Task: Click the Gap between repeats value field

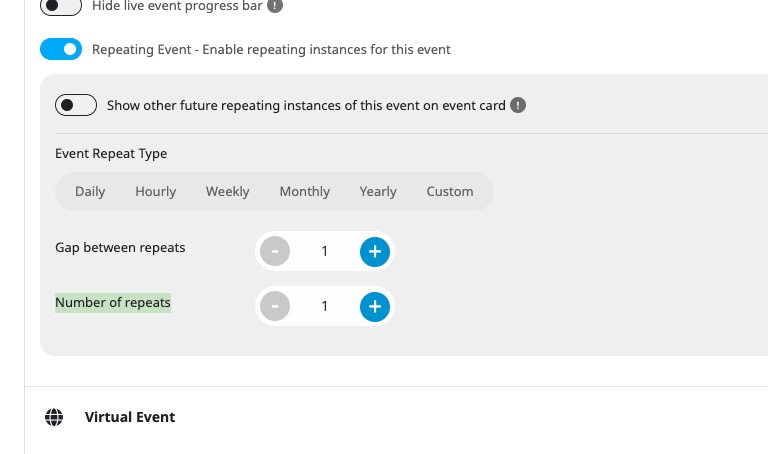Action: pos(324,252)
